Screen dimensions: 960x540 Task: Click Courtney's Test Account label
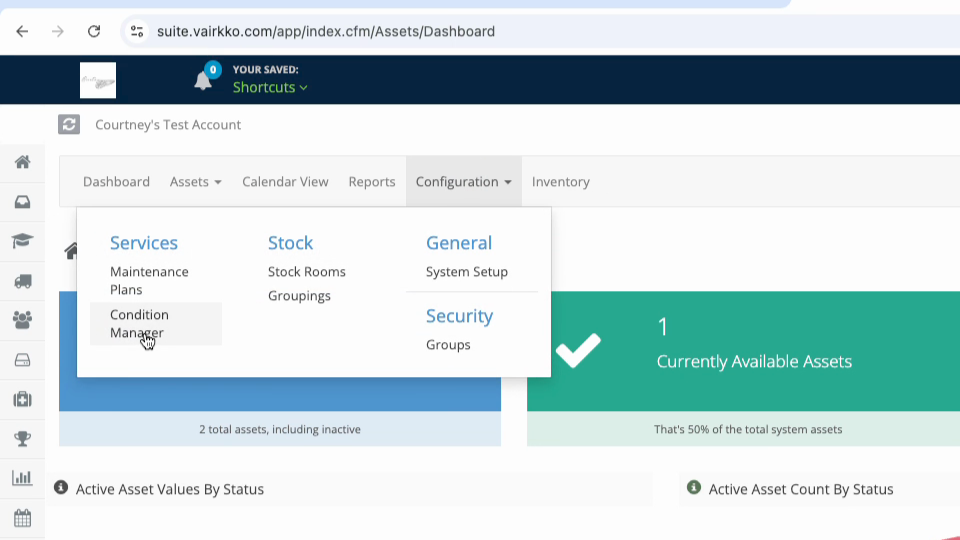tap(168, 125)
